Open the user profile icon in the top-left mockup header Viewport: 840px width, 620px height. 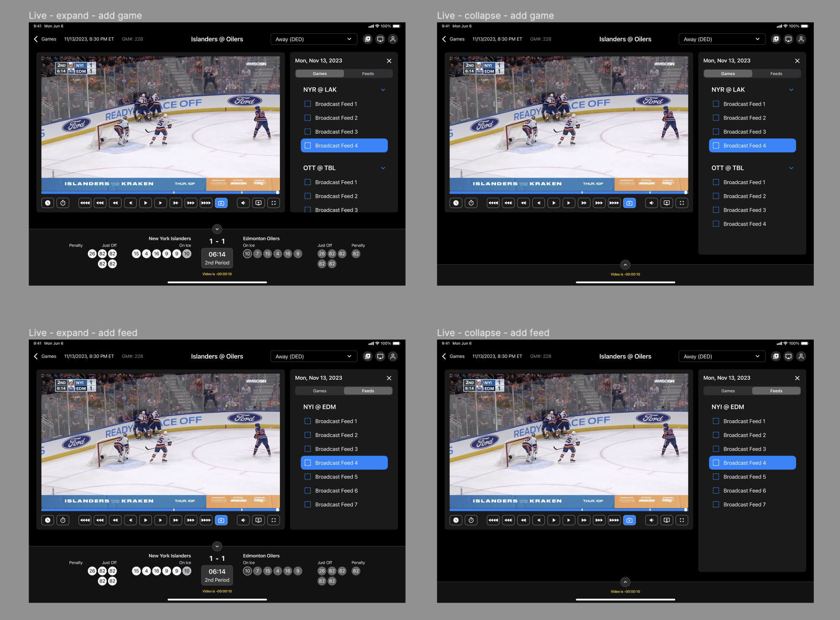[x=393, y=39]
